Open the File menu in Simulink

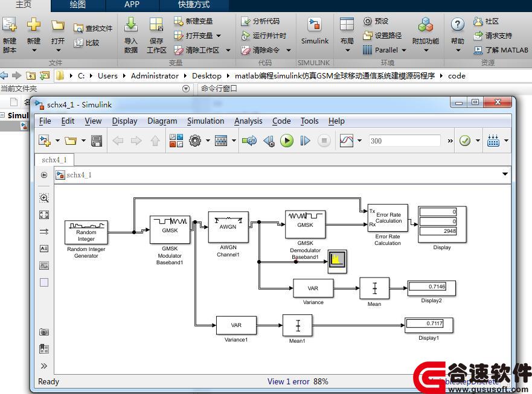point(45,121)
